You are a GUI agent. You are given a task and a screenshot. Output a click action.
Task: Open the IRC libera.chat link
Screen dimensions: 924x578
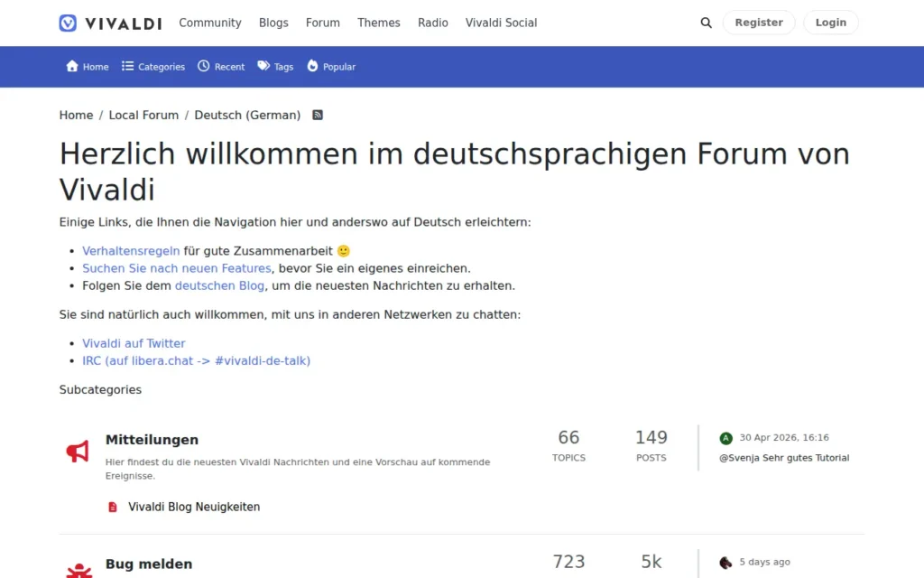tap(196, 361)
